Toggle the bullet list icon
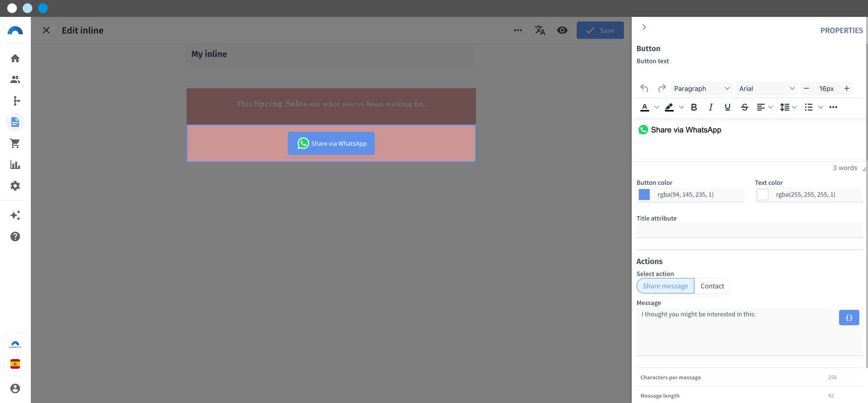Image resolution: width=868 pixels, height=403 pixels. [x=809, y=107]
